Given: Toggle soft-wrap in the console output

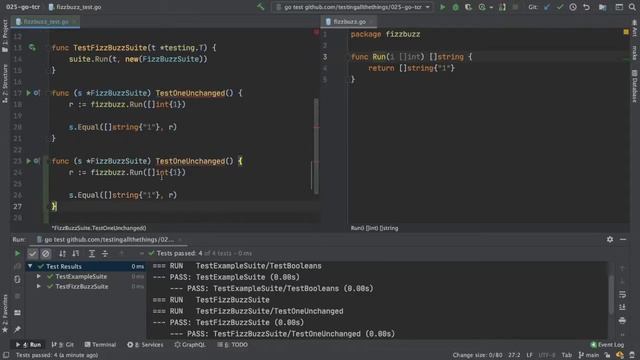Looking at the screenshot, I should pos(622,294).
